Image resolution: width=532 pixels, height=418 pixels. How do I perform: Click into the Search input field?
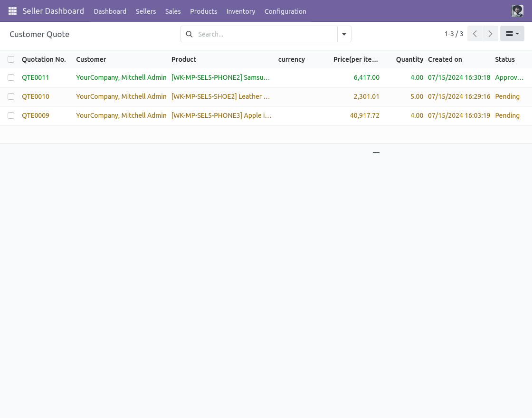coord(266,34)
